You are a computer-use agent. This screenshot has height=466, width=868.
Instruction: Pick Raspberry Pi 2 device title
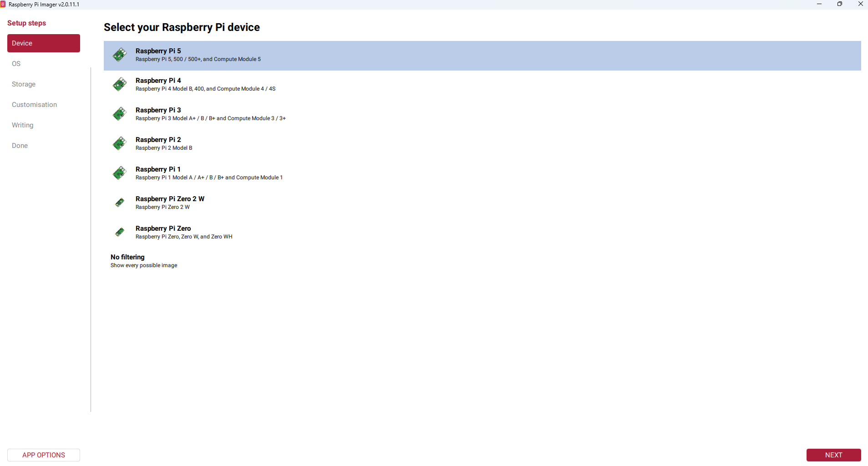[x=158, y=140]
